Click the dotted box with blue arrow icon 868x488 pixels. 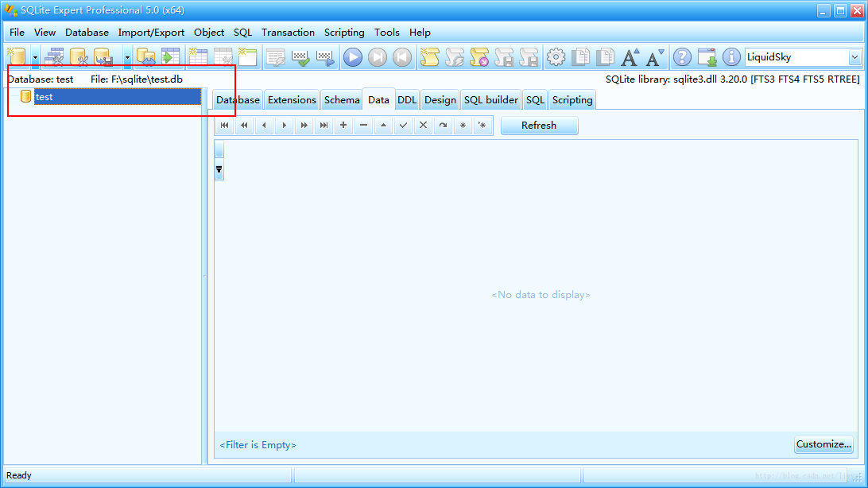coord(325,57)
